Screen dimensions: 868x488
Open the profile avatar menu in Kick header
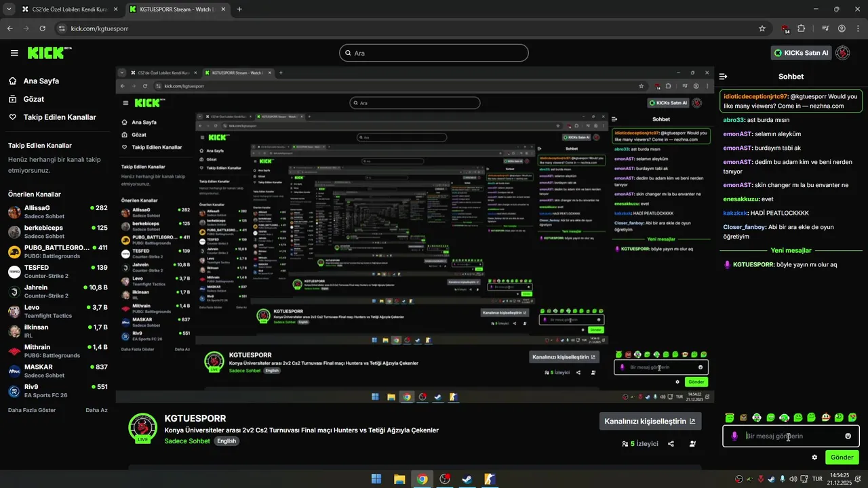(842, 53)
